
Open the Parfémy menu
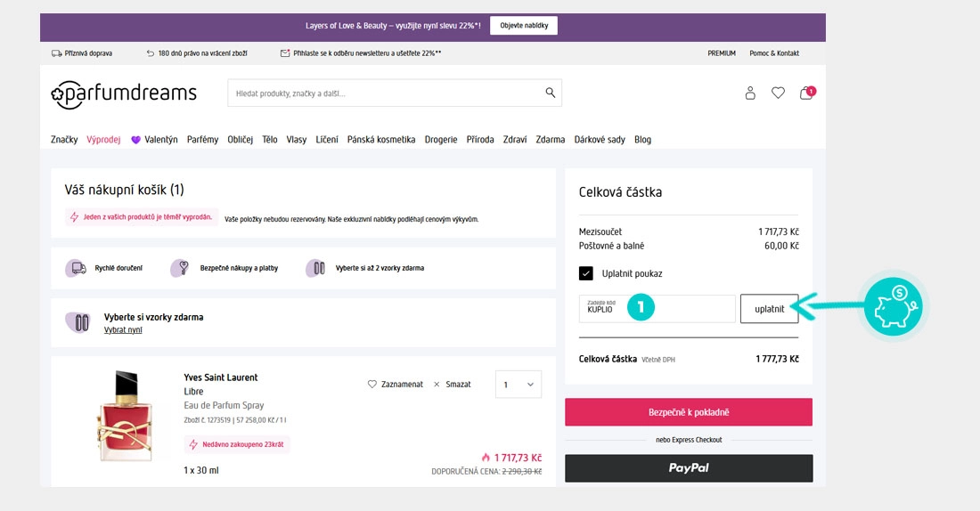pyautogui.click(x=202, y=139)
